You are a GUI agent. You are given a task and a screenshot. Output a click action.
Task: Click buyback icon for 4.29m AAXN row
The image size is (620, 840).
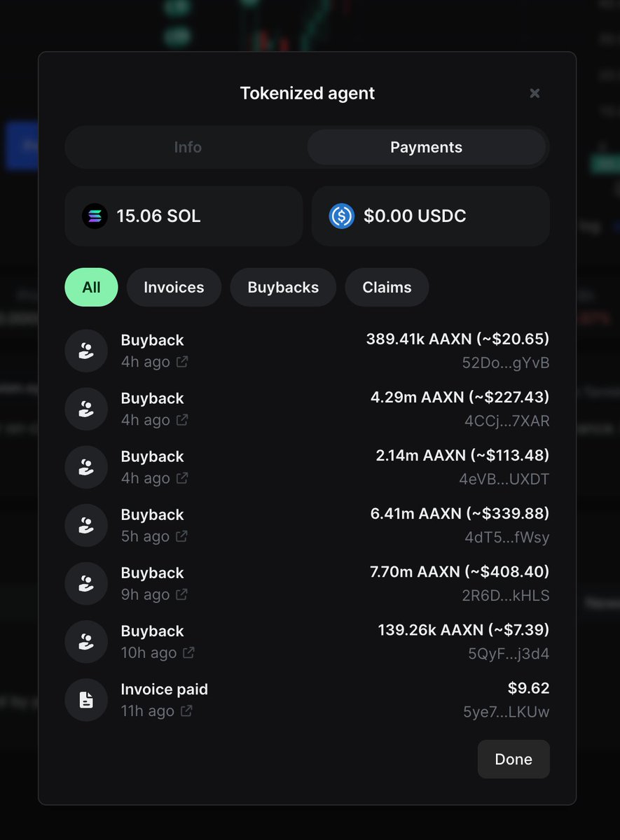pos(86,409)
